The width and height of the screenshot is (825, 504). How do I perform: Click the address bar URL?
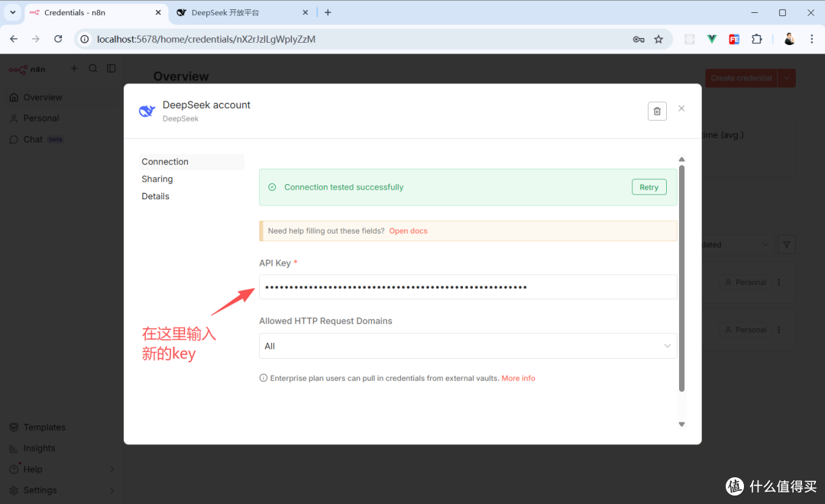click(x=205, y=40)
